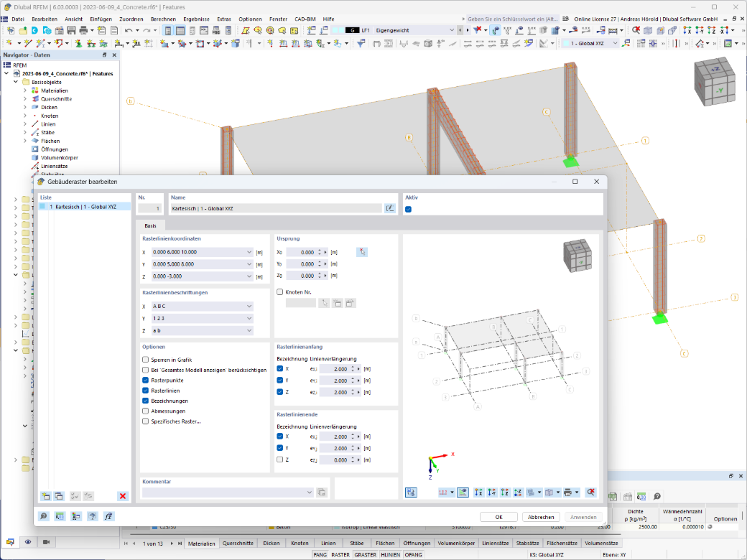Click the navigation cube in dialog preview

[577, 256]
